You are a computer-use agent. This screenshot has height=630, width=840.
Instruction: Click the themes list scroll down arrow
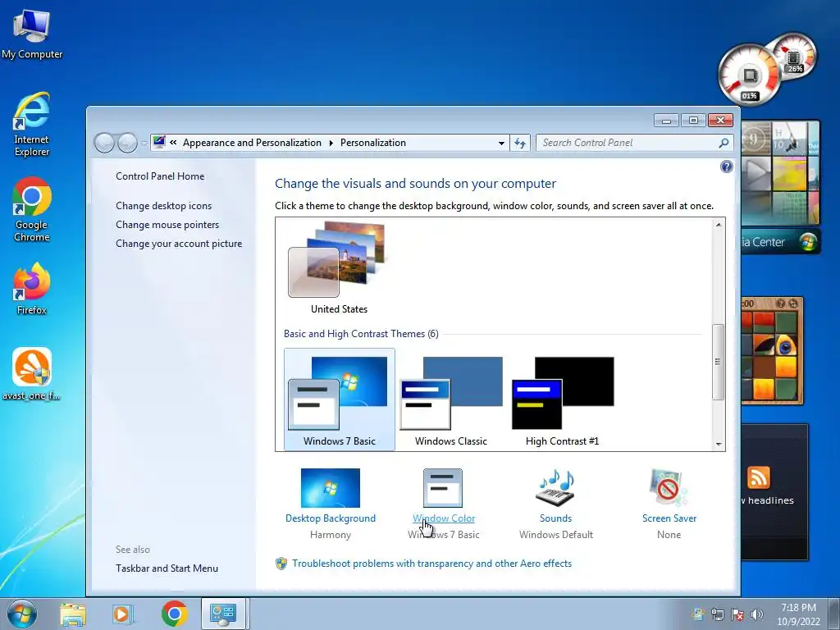coord(719,444)
